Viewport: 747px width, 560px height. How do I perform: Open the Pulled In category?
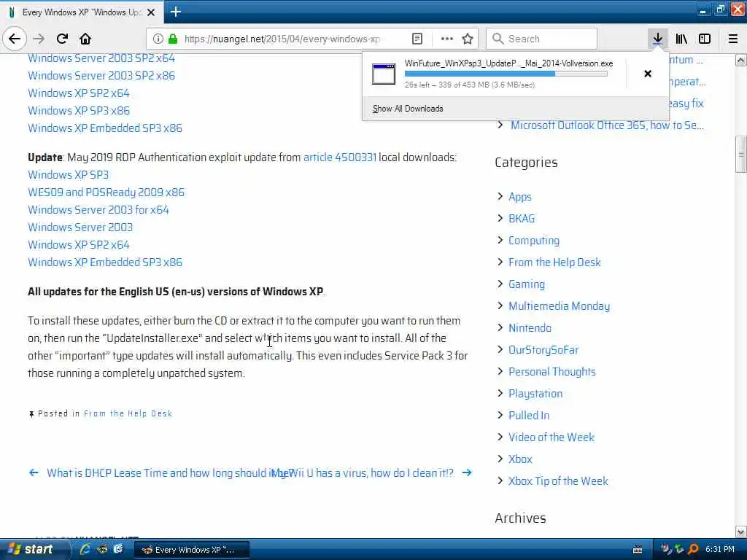pos(529,416)
